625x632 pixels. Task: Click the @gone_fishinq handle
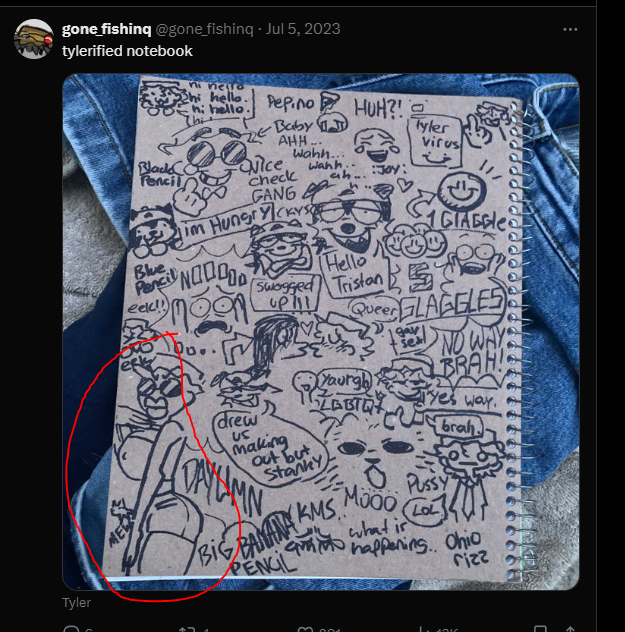click(x=204, y=29)
